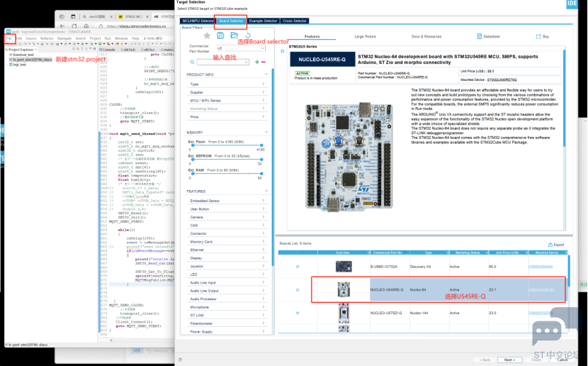
Task: Click the Datasheet document icon
Action: [479, 36]
